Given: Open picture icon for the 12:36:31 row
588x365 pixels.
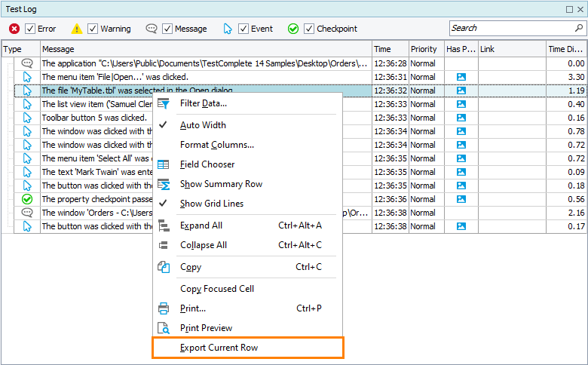Looking at the screenshot, I should [x=461, y=77].
